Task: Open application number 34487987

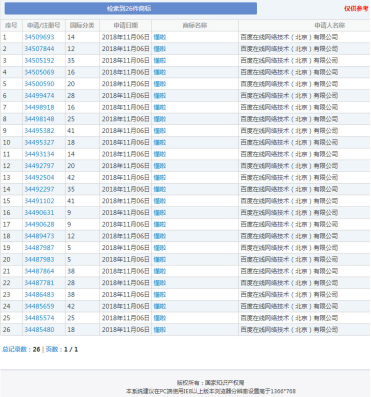Action: point(39,248)
